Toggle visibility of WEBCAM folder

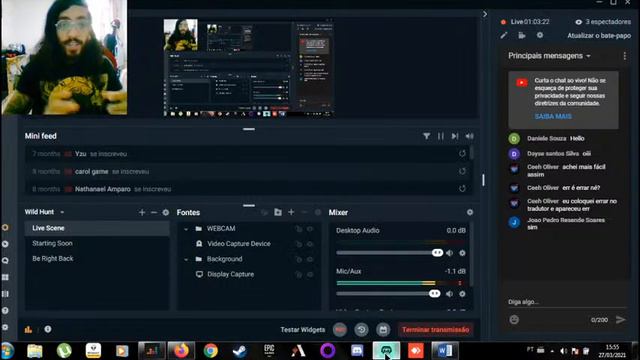(x=310, y=229)
